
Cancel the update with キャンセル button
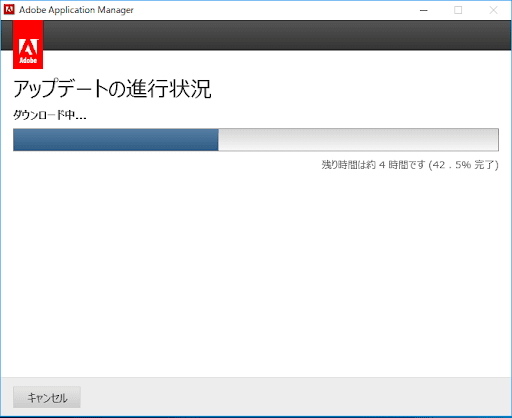point(47,397)
